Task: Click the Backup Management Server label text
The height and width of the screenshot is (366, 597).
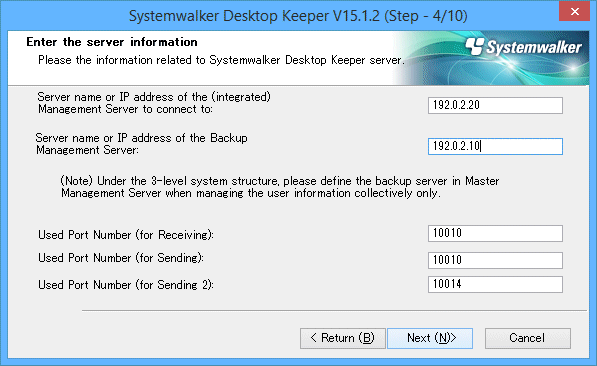Action: 141,144
